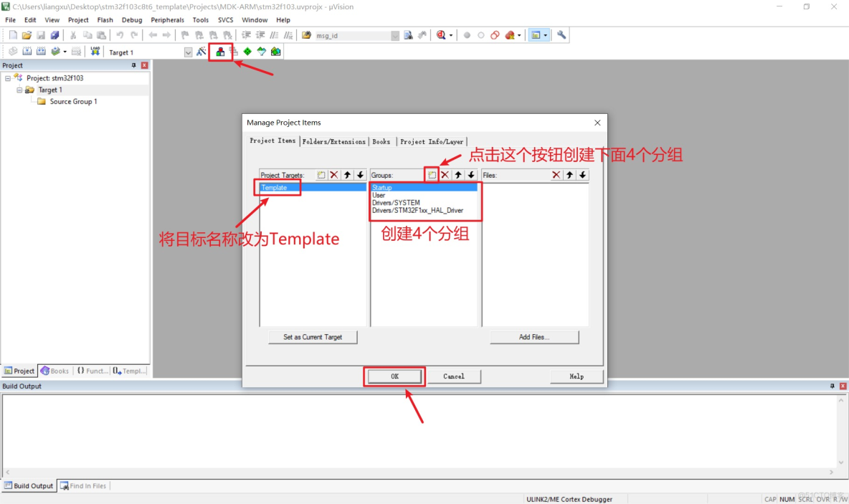849x504 pixels.
Task: Open the Manage Project Items tool
Action: [220, 51]
